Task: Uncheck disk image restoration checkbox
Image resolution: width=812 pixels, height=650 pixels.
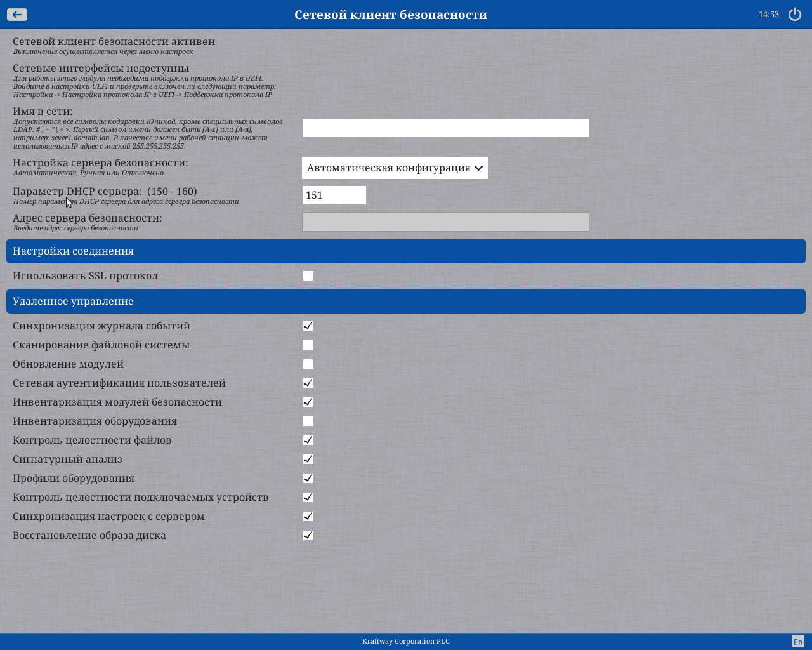Action: coord(308,536)
